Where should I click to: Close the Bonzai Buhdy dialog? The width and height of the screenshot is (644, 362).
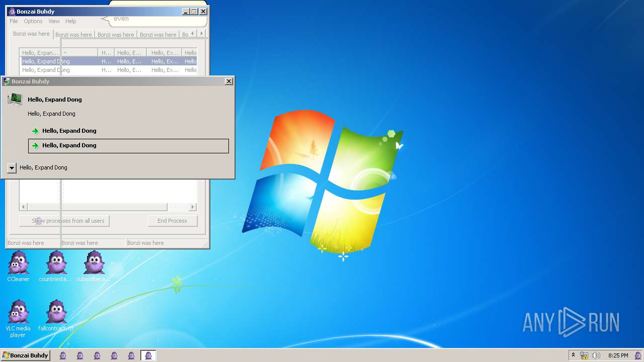click(x=229, y=81)
